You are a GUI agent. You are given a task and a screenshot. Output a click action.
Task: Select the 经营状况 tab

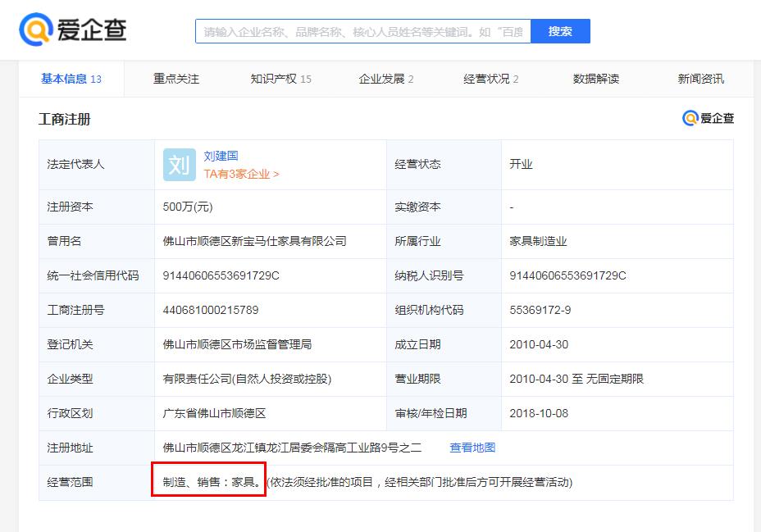tap(490, 79)
